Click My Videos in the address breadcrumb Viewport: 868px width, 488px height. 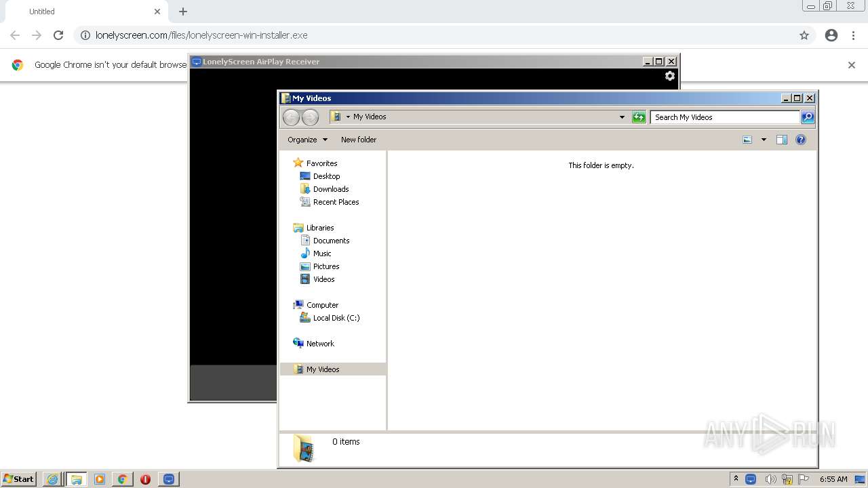(370, 117)
